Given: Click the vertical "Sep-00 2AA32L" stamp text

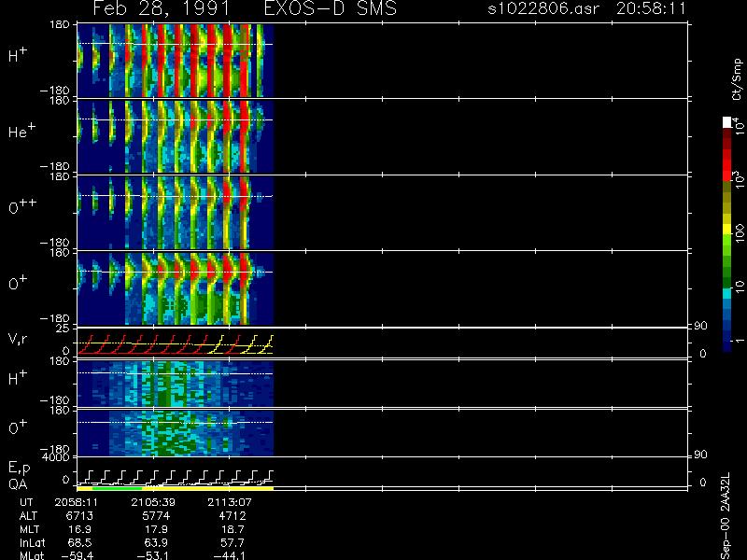Looking at the screenshot, I should pos(726,516).
